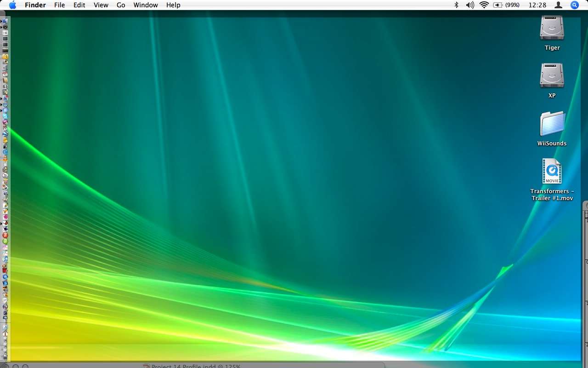Select the Tiger hard drive icon
Viewport: 588px width, 368px height.
tap(552, 29)
